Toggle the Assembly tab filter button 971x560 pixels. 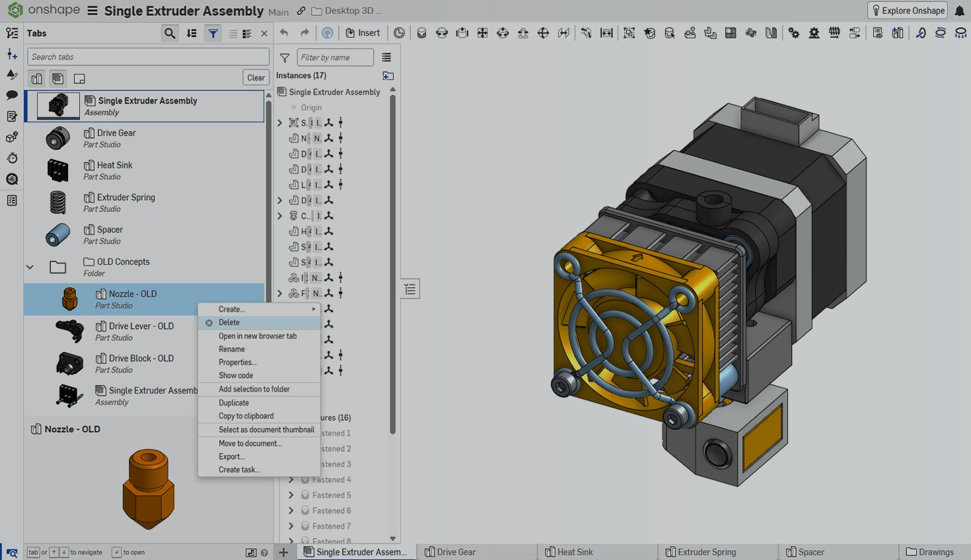click(58, 79)
